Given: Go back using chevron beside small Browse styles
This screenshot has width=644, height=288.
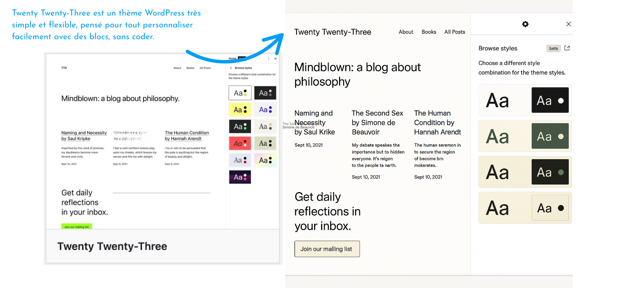Looking at the screenshot, I should 231,68.
